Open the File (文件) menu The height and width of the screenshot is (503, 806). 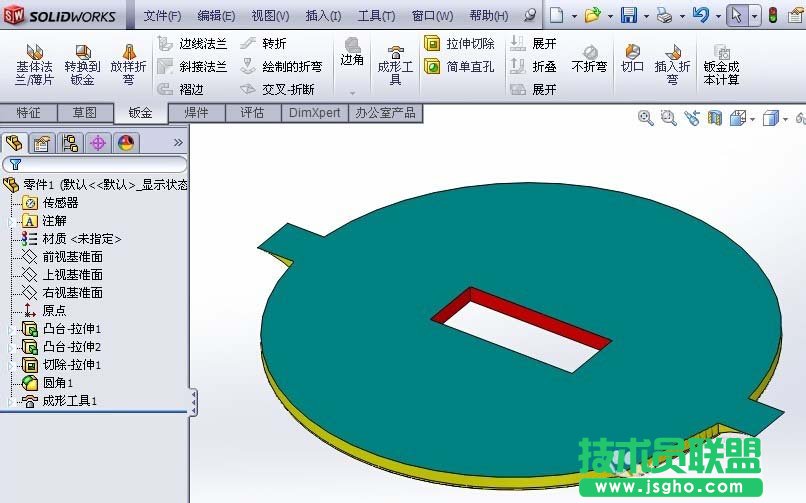(162, 16)
